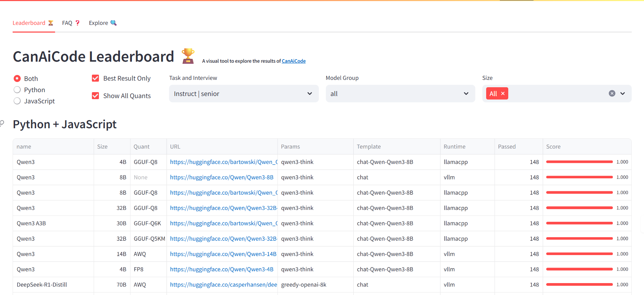Open the Qwen/Qwen3-4B huggingface link
The width and height of the screenshot is (644, 295).
coord(222,269)
